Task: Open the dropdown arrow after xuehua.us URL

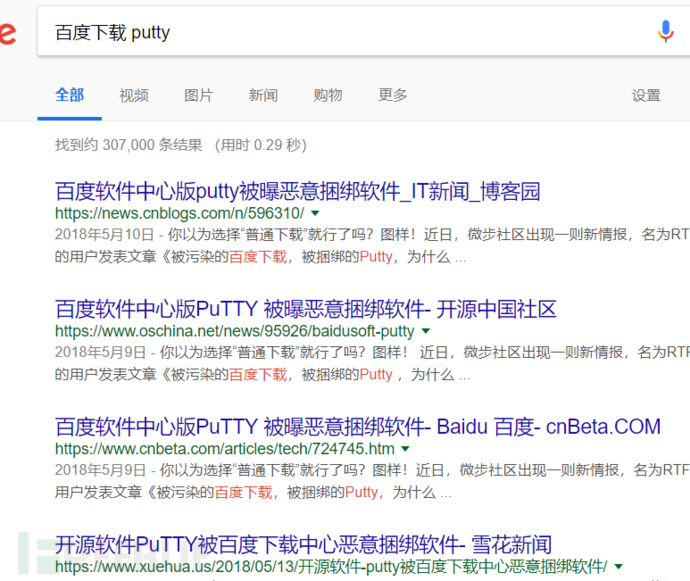Action: pos(619,567)
